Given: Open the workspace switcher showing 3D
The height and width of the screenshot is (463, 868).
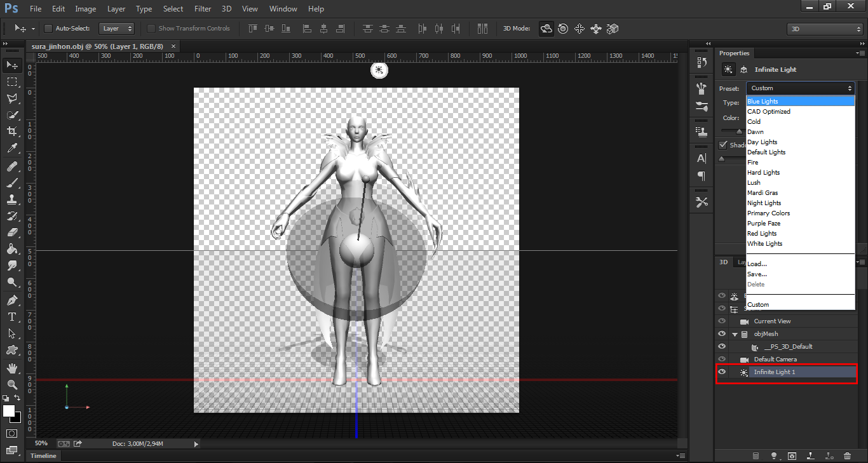Looking at the screenshot, I should [x=824, y=29].
